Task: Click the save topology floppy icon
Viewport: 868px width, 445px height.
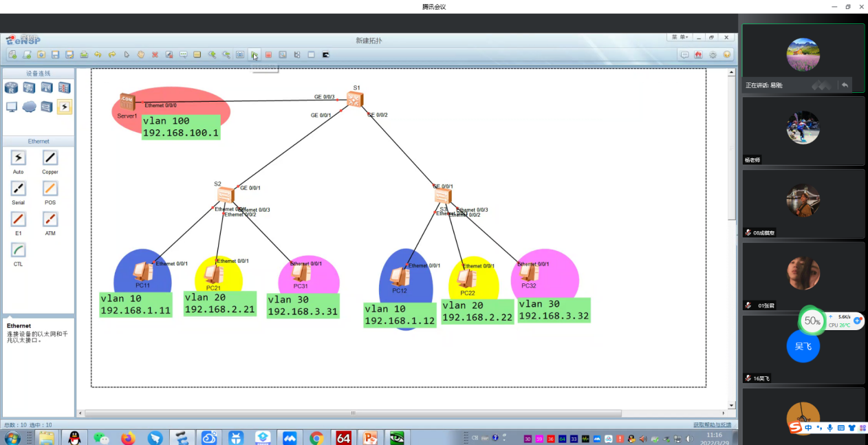Action: 54,54
